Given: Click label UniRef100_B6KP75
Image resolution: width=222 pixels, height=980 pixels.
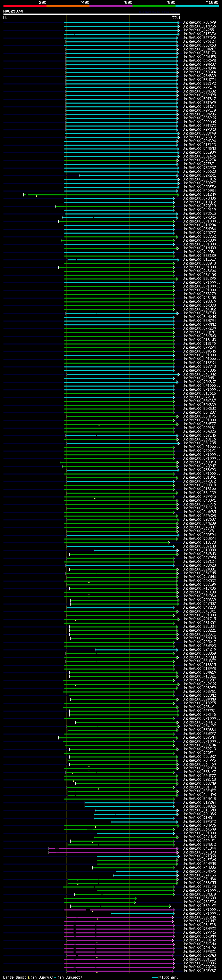Looking at the screenshot, I should coord(199,504).
